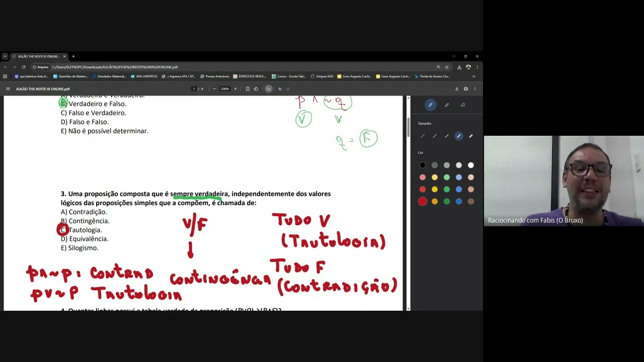The image size is (644, 362).
Task: Click answer 'B) Contingência.'
Action: coord(85,221)
